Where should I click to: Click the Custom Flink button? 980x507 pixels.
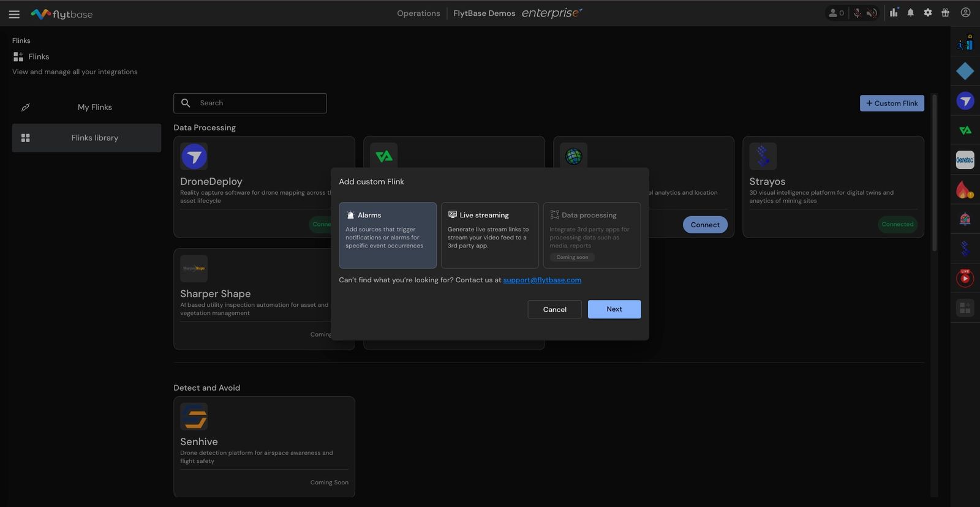click(892, 103)
